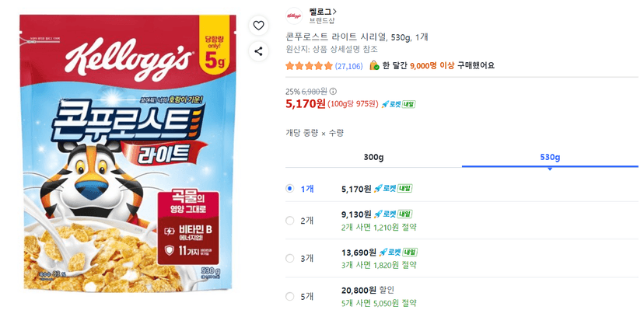This screenshot has height=317, width=644.
Task: Open the 27,106 reviews count link
Action: coord(348,66)
